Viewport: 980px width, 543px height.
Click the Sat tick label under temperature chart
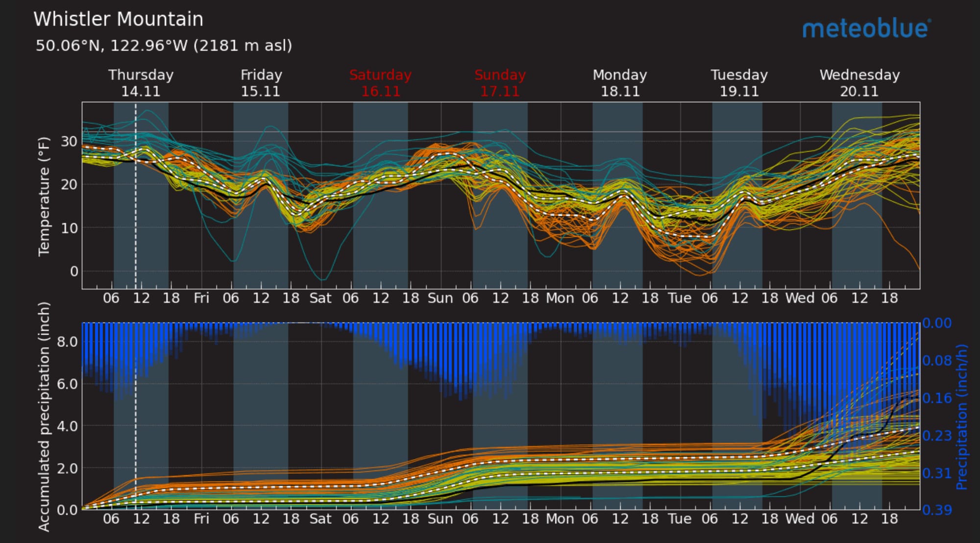pos(320,298)
